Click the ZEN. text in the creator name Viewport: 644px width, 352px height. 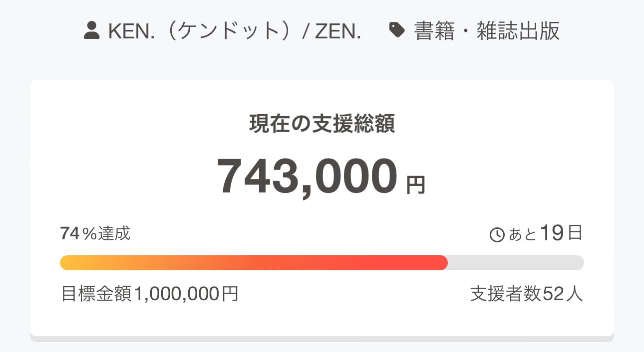(x=337, y=31)
